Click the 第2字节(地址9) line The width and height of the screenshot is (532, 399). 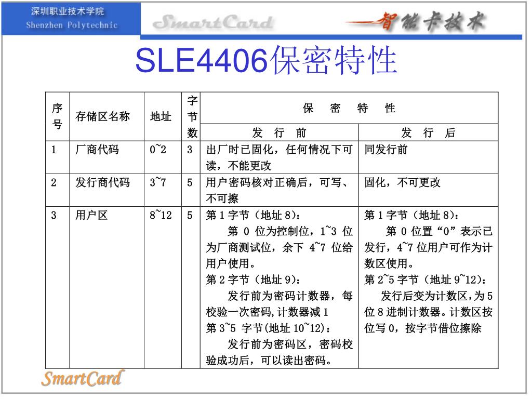pos(253,280)
